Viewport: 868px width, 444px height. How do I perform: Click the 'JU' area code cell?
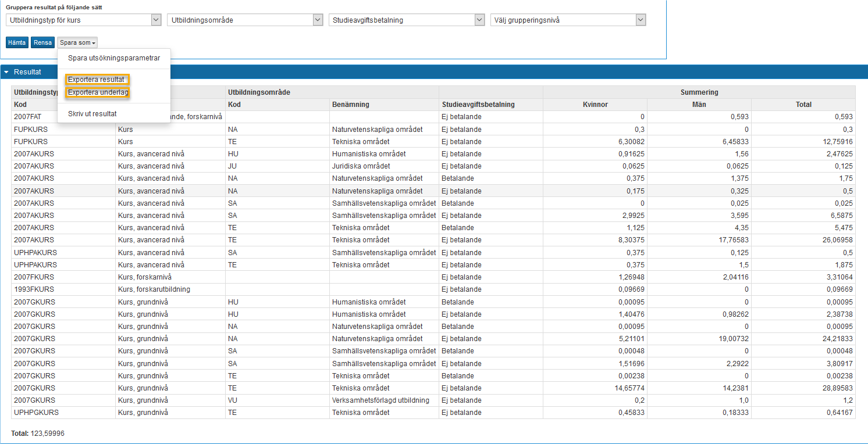click(x=278, y=166)
